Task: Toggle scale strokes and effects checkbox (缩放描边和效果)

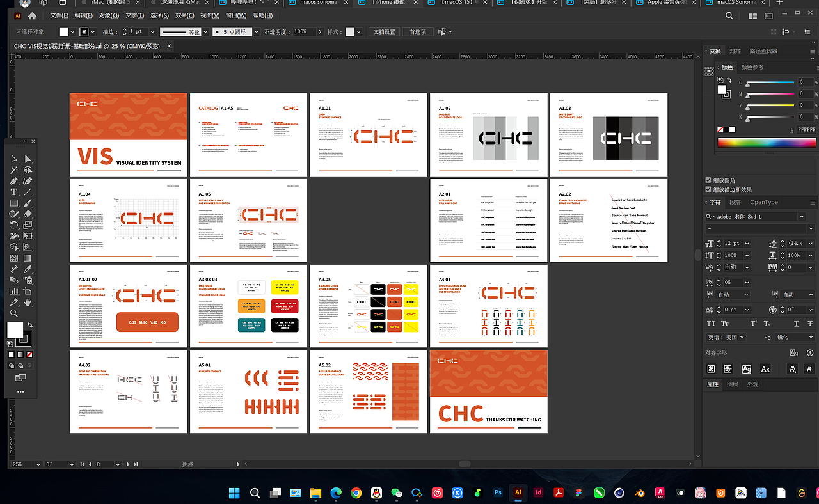Action: (x=708, y=189)
